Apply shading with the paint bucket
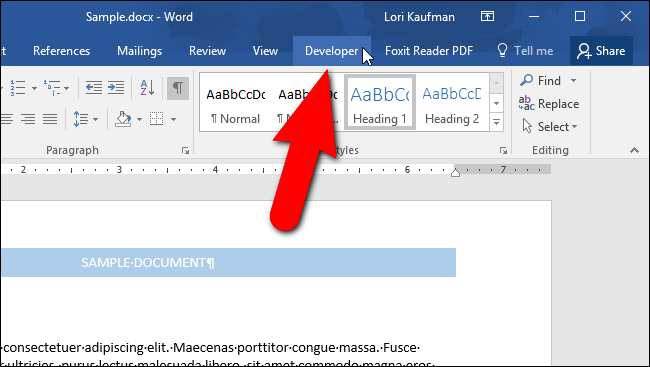Screen dimensions: 650x367 [123, 119]
